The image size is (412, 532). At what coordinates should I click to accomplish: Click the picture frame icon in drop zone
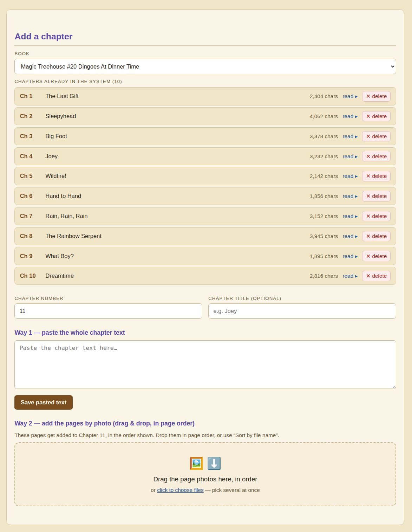[196, 463]
